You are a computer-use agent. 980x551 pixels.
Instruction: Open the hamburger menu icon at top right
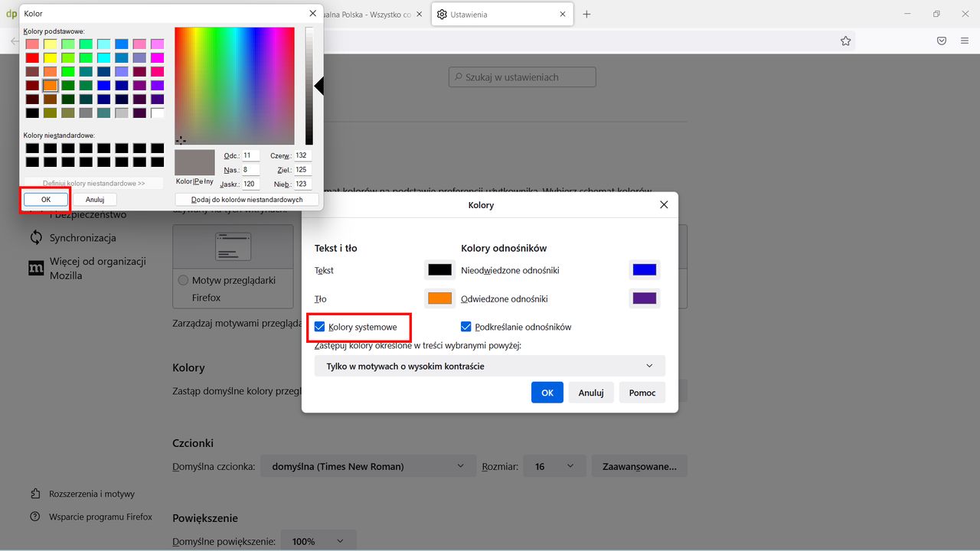tap(964, 41)
